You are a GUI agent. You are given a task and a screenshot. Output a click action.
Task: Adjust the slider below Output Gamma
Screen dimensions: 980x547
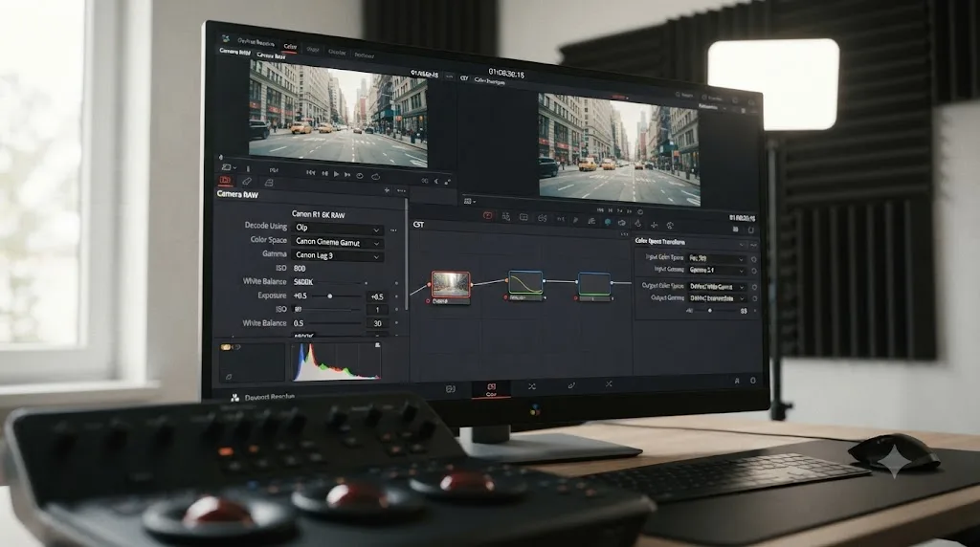coord(709,311)
